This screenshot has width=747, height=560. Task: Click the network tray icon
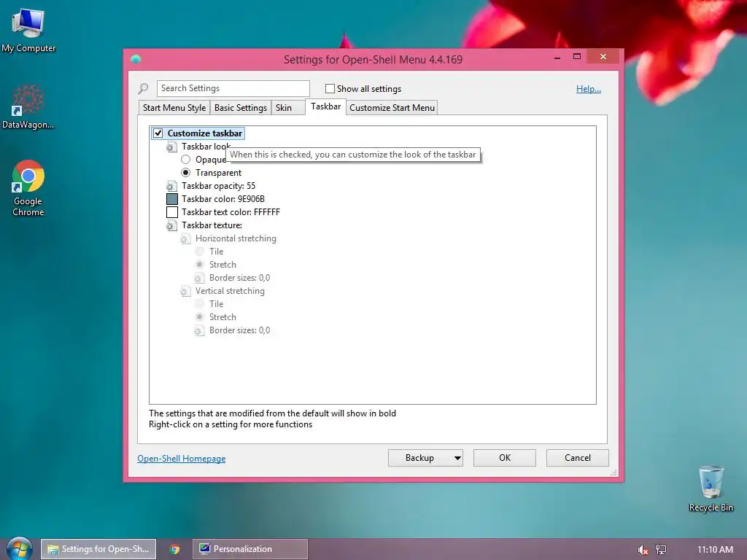pos(661,550)
